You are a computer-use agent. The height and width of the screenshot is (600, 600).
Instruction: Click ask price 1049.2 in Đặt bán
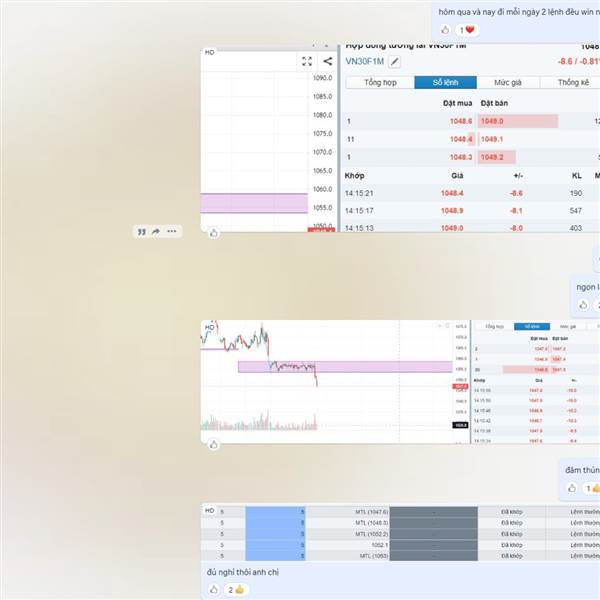(x=492, y=157)
